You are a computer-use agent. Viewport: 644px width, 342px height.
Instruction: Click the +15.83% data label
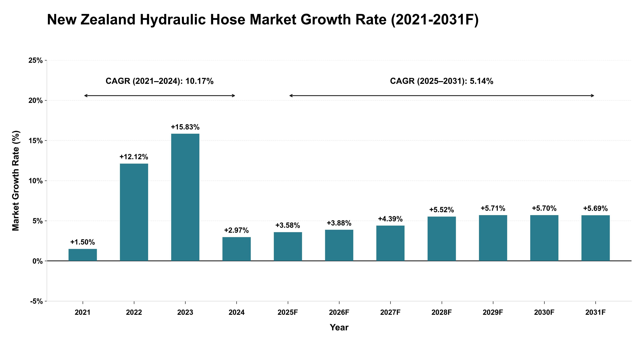tap(185, 127)
